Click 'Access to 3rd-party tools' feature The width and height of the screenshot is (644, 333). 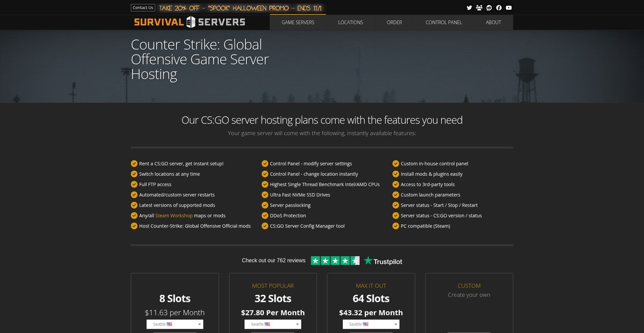428,184
